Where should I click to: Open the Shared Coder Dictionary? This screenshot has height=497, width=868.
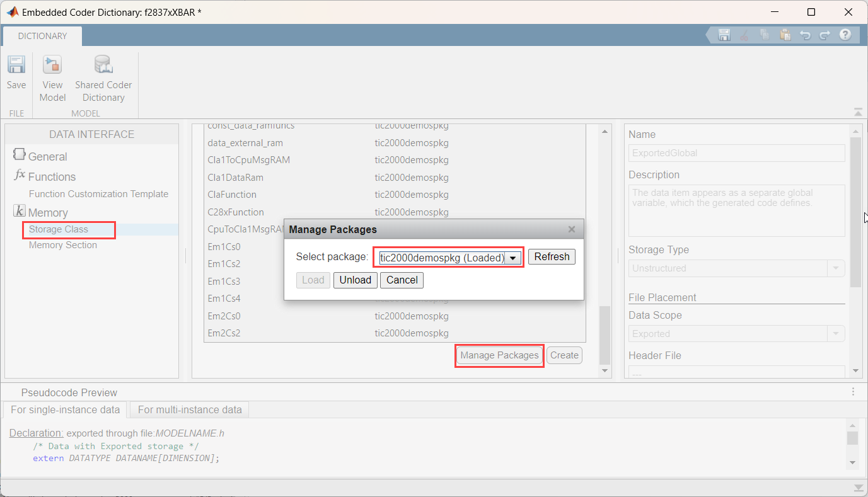(103, 78)
